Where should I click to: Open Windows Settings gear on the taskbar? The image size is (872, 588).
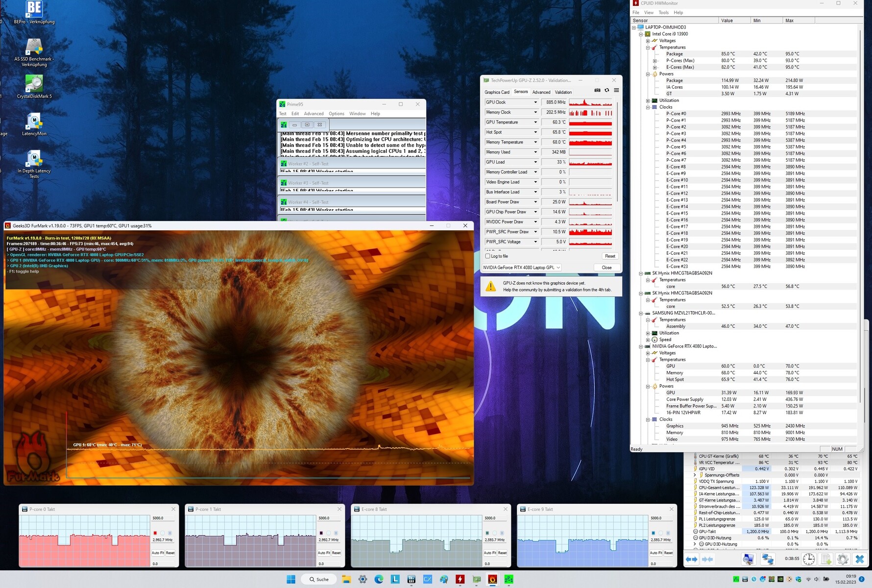[363, 579]
